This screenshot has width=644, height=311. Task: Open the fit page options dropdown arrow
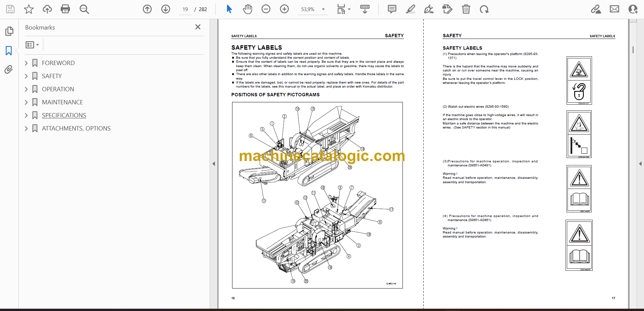click(x=349, y=9)
